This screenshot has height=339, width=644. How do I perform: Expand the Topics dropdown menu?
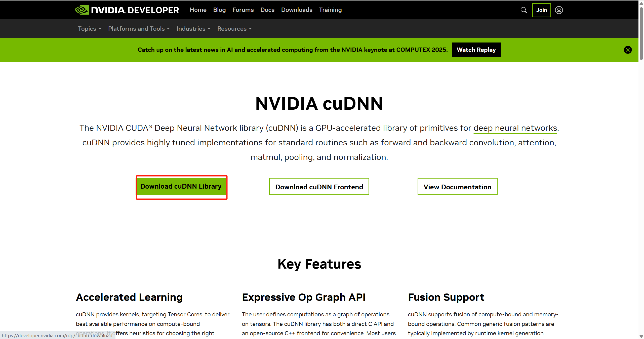(x=89, y=29)
